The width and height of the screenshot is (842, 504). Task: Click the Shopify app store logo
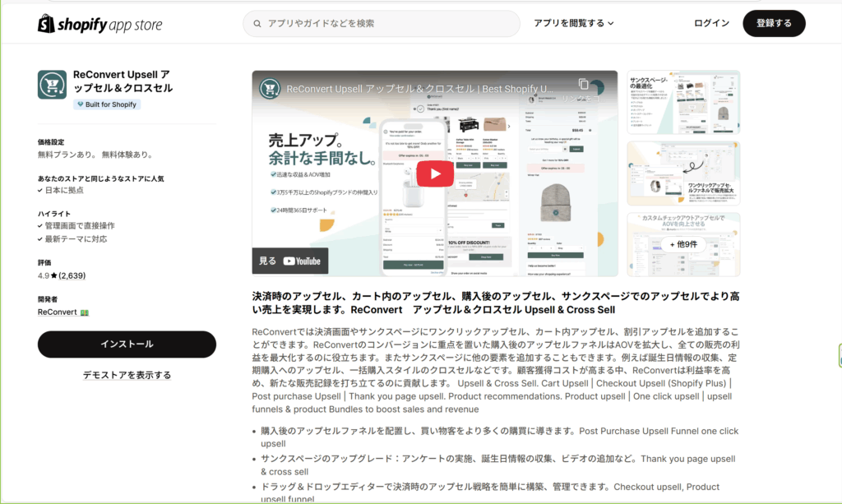click(99, 24)
